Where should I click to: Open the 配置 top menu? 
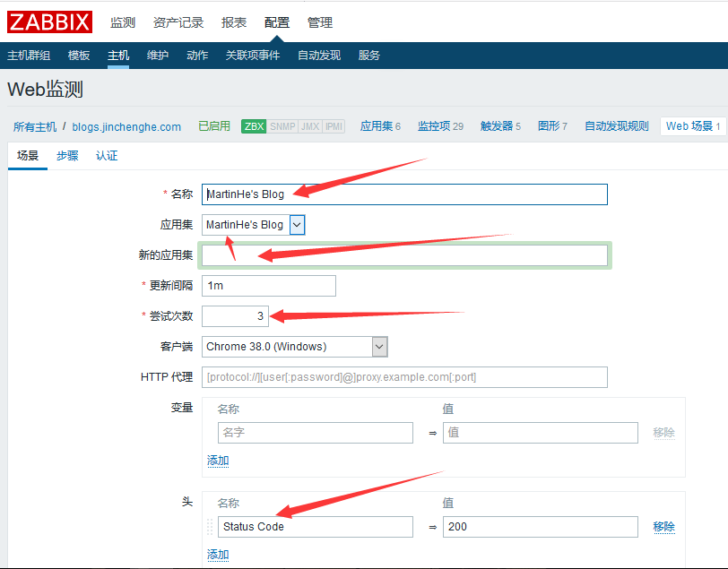click(x=277, y=22)
